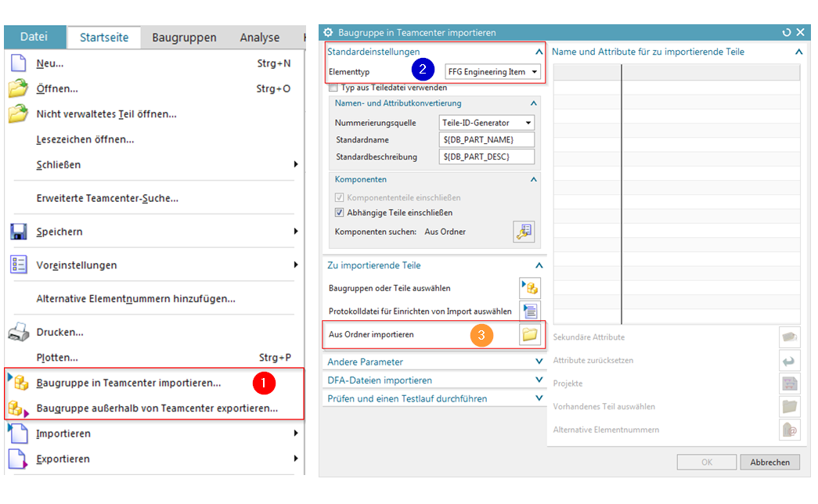This screenshot has height=504, width=818.
Task: Click the Sekundäre Attribute icon
Action: pyautogui.click(x=789, y=337)
